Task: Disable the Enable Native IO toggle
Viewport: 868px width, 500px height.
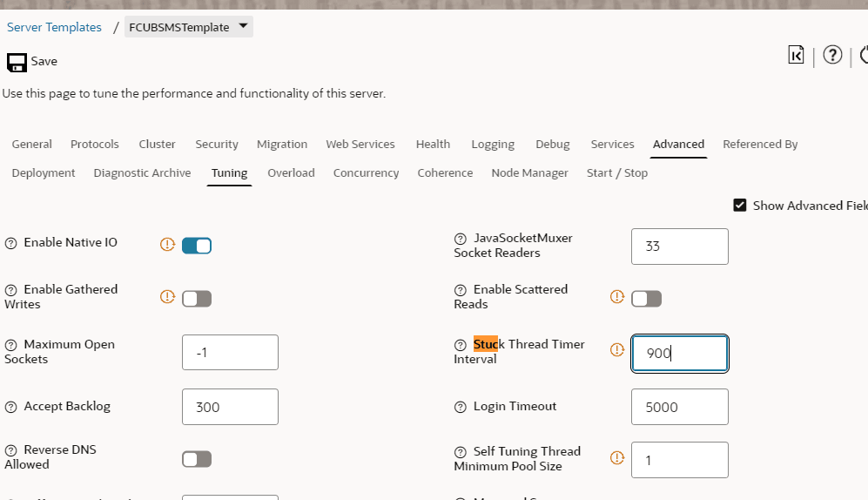Action: point(197,246)
